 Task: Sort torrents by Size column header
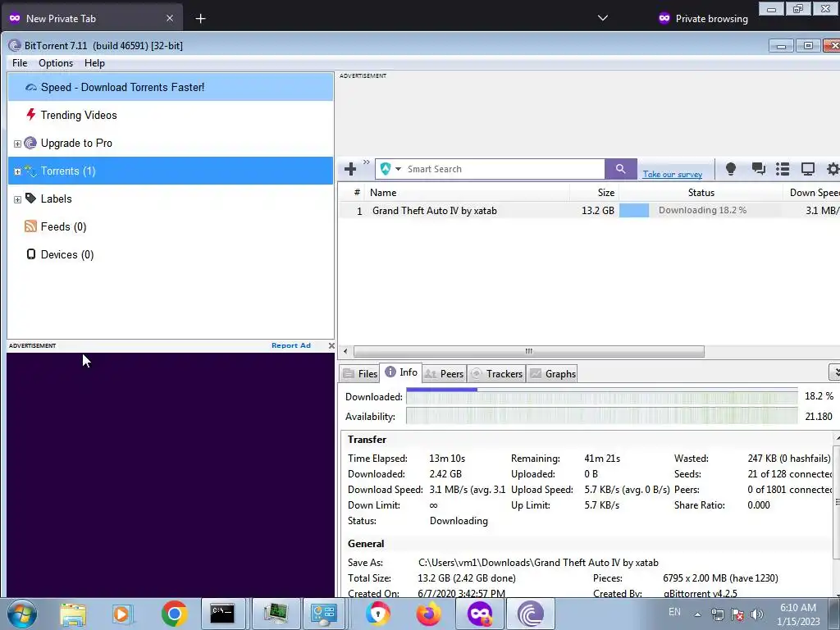(x=595, y=192)
